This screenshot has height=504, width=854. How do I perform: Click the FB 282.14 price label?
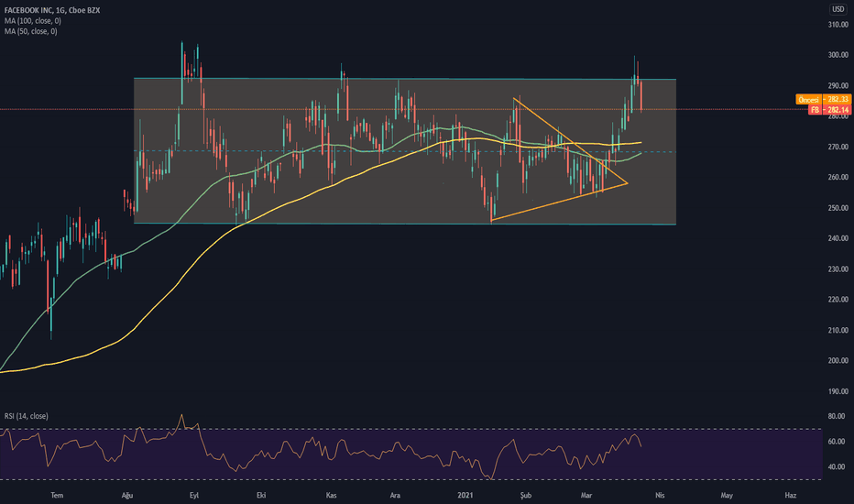point(829,110)
